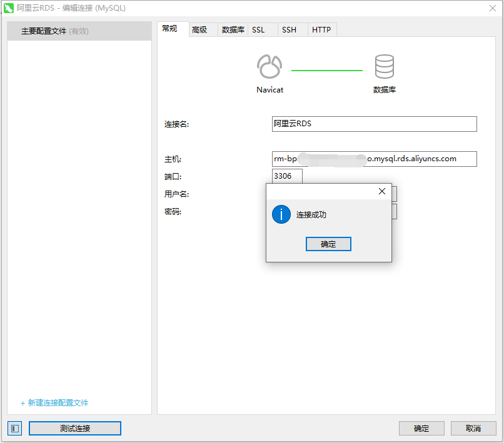Click the Navicat app icon in title bar
The width and height of the screenshot is (504, 443).
[x=8, y=8]
